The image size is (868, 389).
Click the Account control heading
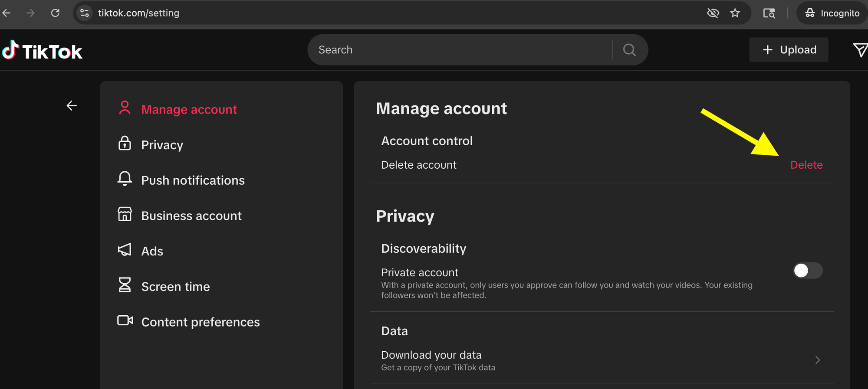click(427, 141)
